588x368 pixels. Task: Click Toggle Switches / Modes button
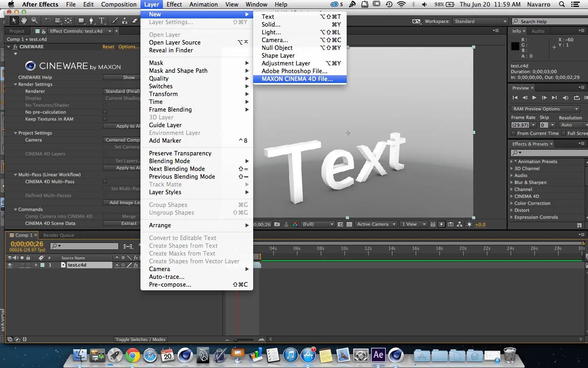(140, 339)
